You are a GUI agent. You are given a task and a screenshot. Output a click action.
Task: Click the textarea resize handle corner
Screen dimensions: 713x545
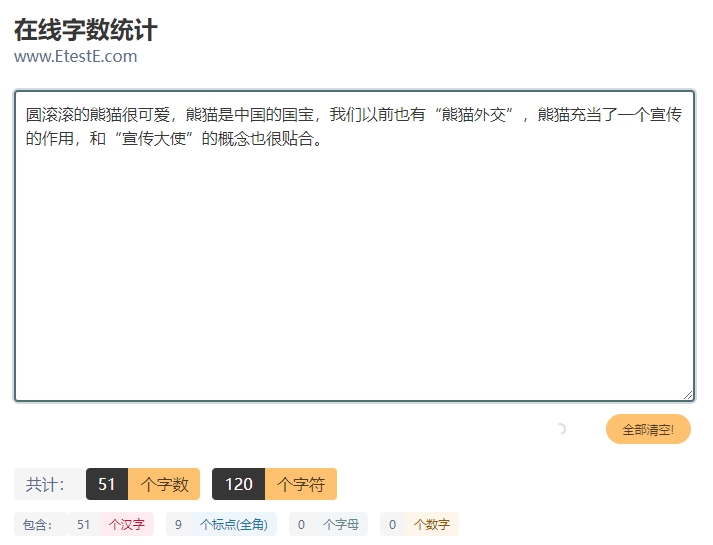pyautogui.click(x=688, y=395)
